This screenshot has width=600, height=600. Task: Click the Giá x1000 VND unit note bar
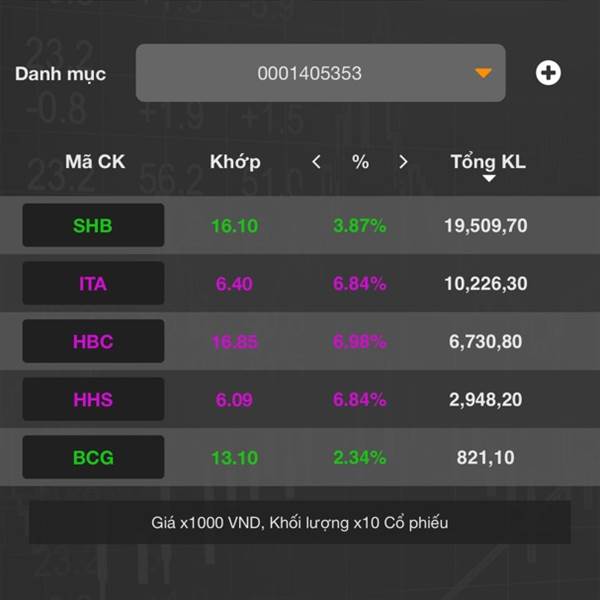[300, 522]
